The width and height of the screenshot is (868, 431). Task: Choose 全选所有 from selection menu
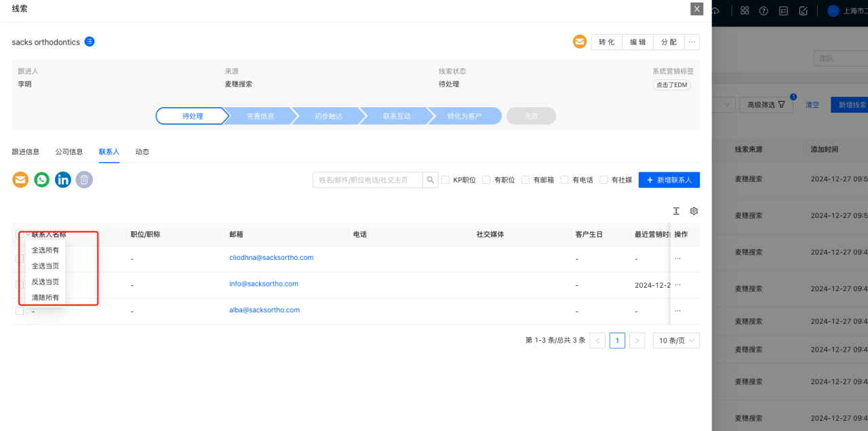(45, 250)
